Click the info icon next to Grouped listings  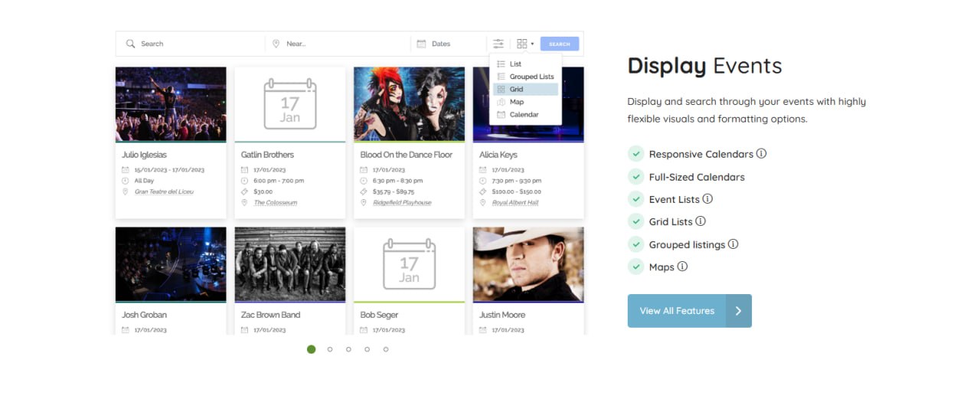click(733, 244)
